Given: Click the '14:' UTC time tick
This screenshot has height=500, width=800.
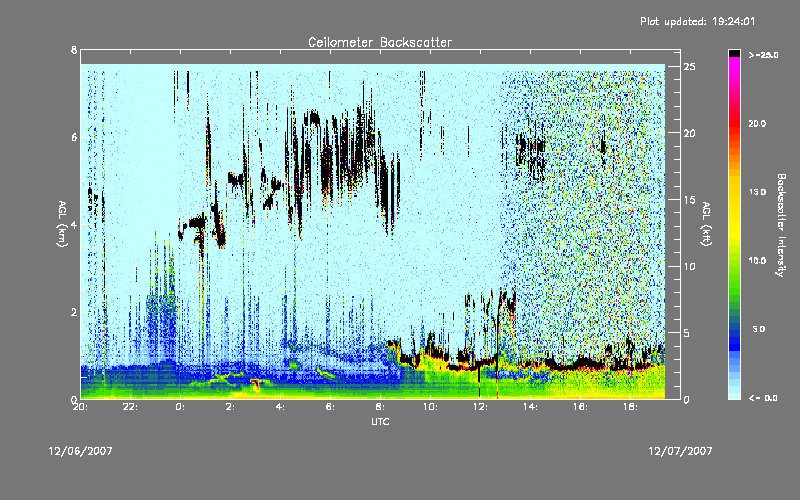Looking at the screenshot, I should pyautogui.click(x=530, y=407).
